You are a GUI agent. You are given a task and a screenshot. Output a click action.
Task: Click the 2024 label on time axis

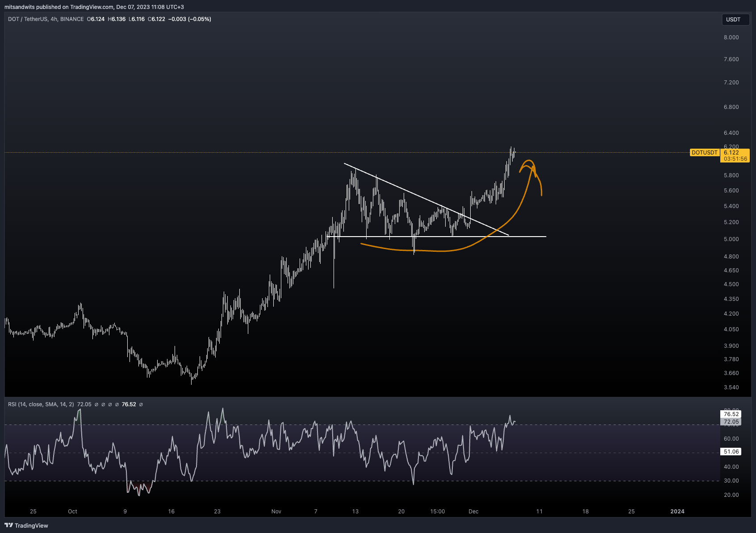point(677,512)
